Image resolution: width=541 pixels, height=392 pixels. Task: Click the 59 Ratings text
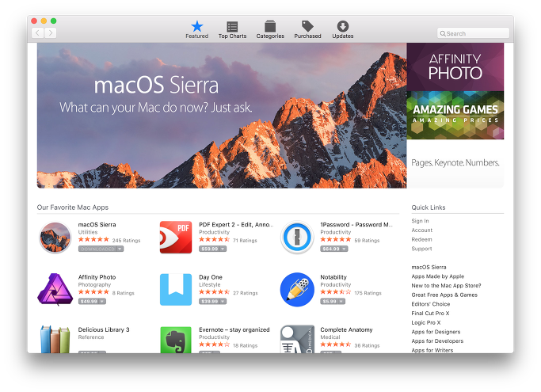tap(367, 241)
